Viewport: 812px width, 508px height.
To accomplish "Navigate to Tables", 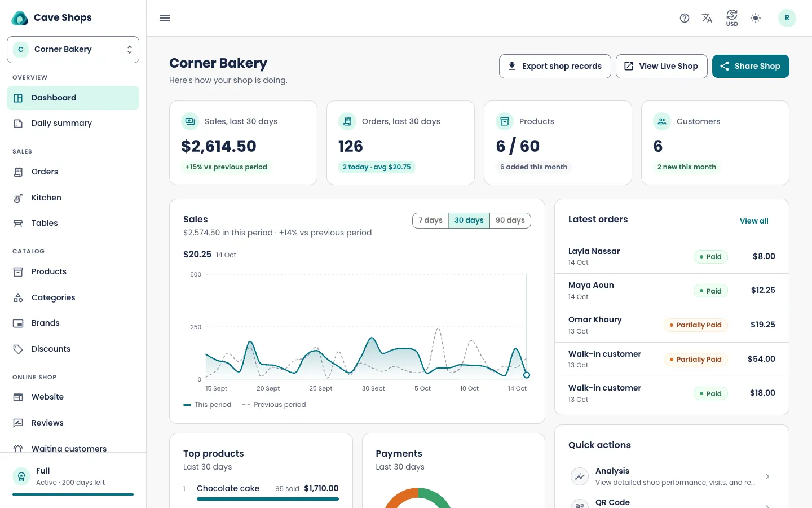I will 73,223.
